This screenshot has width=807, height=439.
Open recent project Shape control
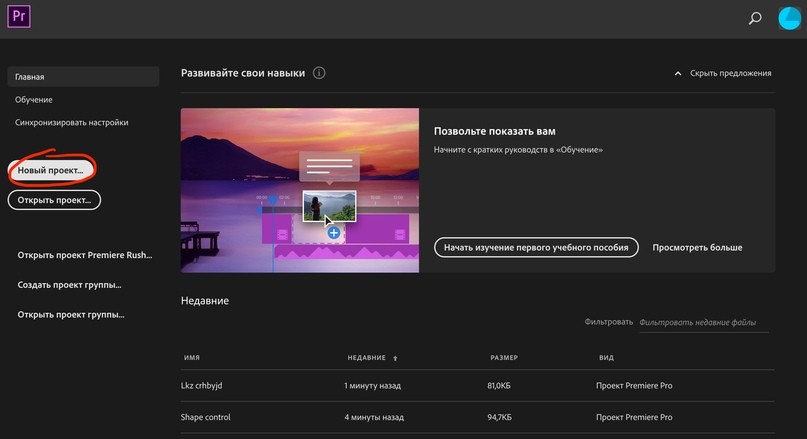point(205,417)
